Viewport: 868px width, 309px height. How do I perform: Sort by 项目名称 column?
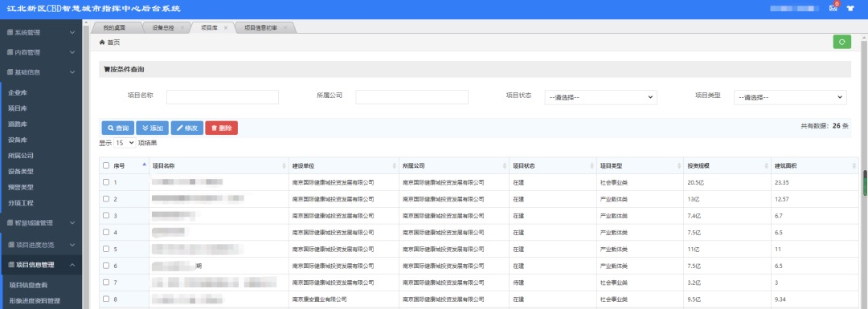pos(219,166)
